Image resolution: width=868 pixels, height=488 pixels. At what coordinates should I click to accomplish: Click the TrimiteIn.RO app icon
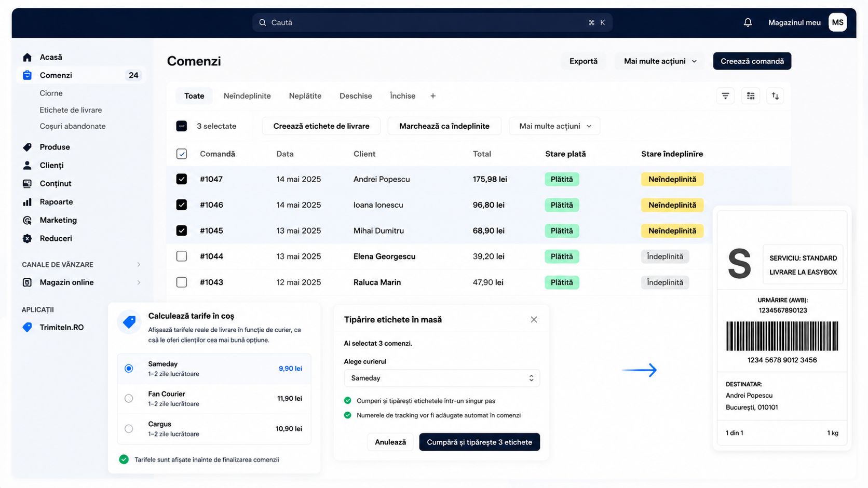[x=28, y=327]
